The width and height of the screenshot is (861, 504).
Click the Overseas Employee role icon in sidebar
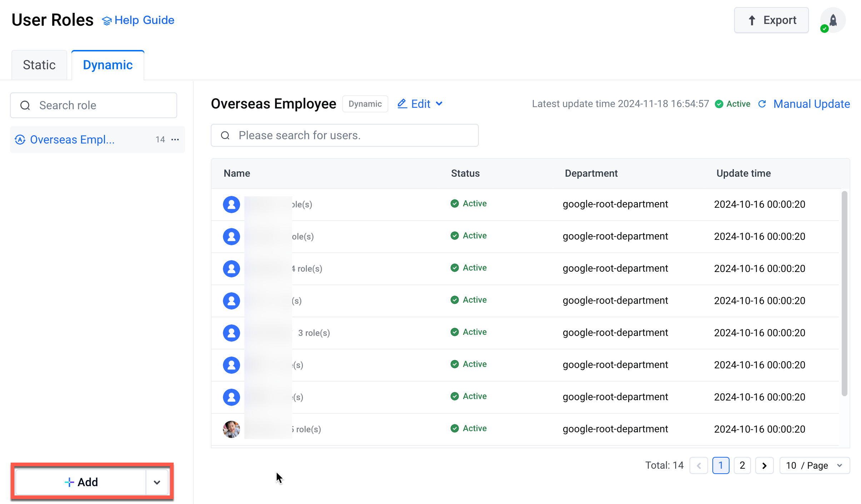(x=20, y=140)
